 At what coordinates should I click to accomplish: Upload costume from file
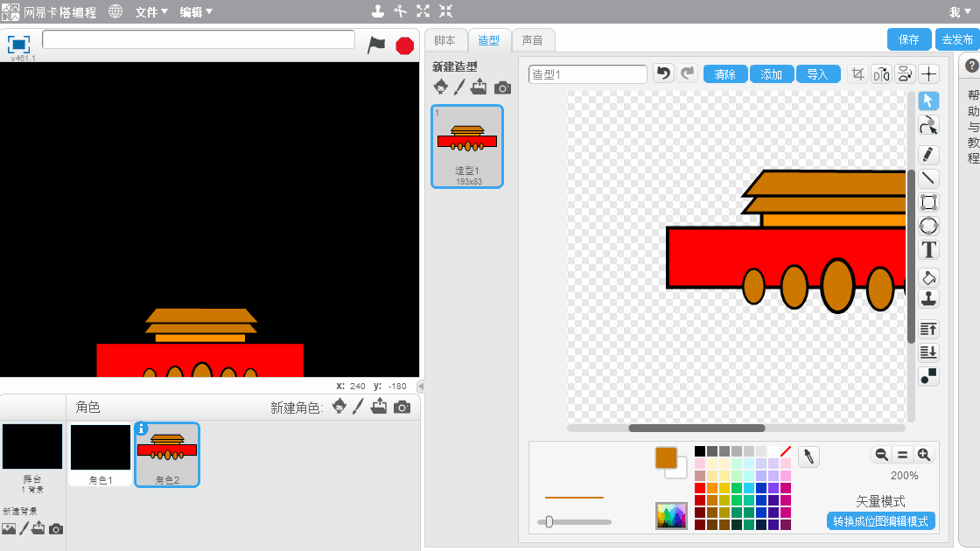click(479, 87)
